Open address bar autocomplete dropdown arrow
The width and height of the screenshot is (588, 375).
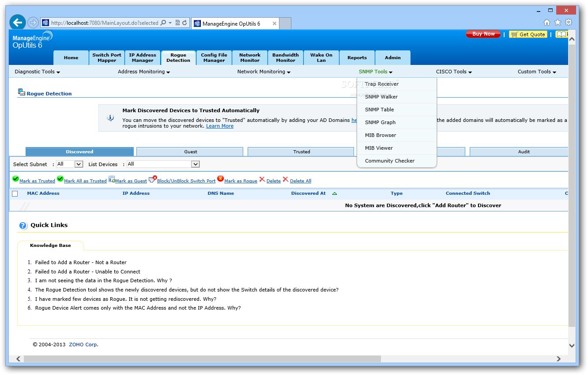[x=170, y=23]
